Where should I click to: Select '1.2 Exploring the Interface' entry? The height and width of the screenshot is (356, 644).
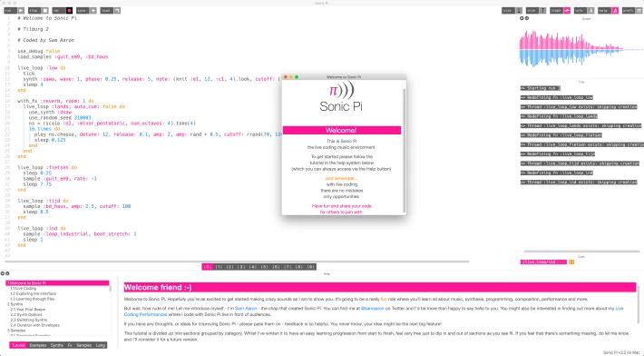pos(57,294)
